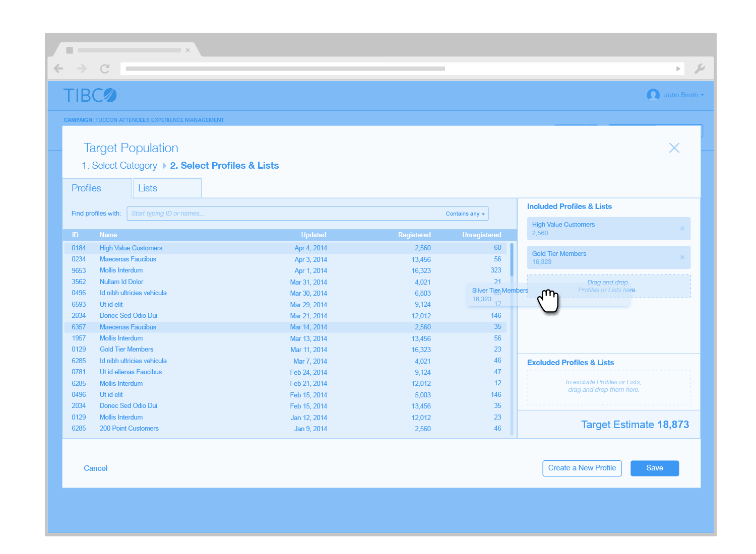Sort table by Unregistered column
This screenshot has height=554, width=756.
tap(481, 235)
